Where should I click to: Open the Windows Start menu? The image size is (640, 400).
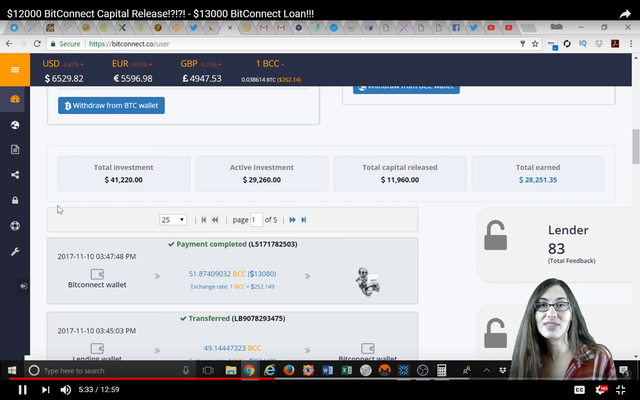pyautogui.click(x=12, y=371)
